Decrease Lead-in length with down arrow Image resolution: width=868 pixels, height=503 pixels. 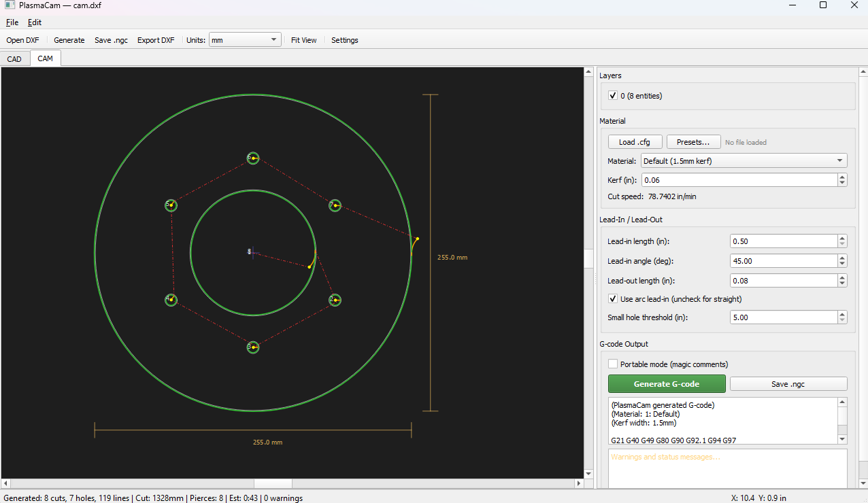pyautogui.click(x=842, y=245)
